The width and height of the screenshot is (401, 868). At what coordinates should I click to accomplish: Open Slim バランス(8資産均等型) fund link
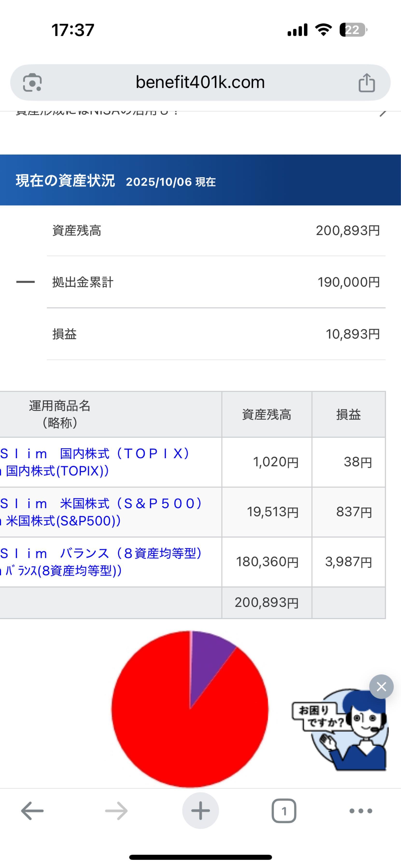coord(98,562)
